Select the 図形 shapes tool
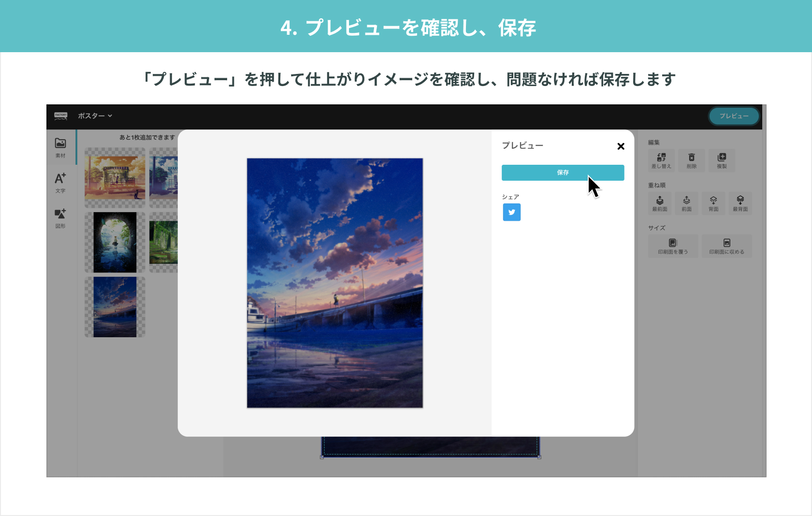 click(x=60, y=218)
